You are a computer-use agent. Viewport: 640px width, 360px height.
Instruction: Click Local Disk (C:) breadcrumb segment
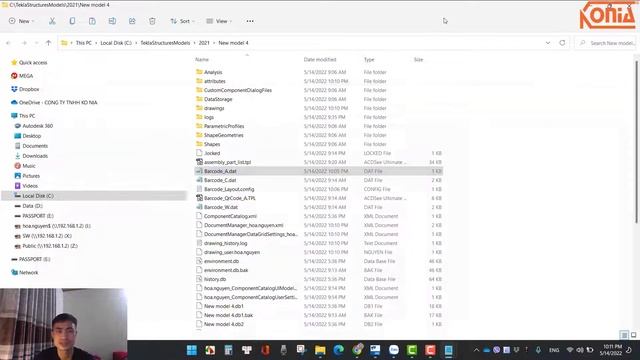click(116, 43)
